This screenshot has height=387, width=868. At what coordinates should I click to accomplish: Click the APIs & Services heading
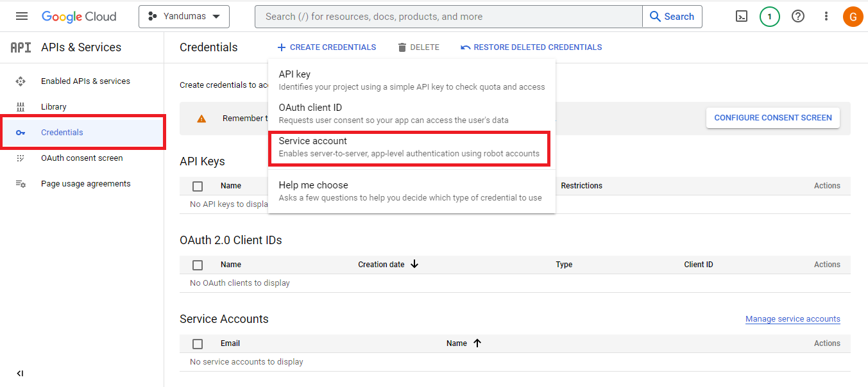[x=81, y=47]
